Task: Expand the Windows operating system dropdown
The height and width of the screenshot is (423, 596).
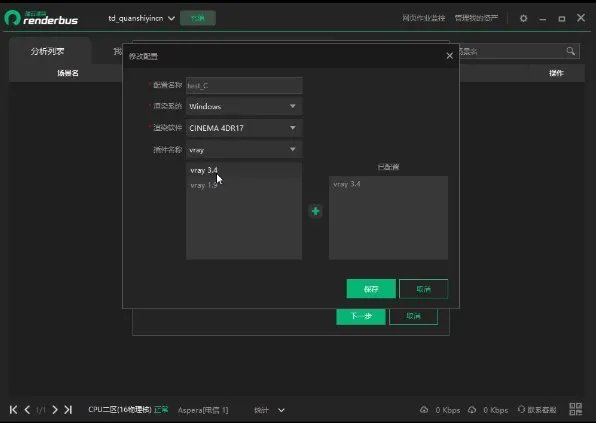Action: (x=244, y=106)
